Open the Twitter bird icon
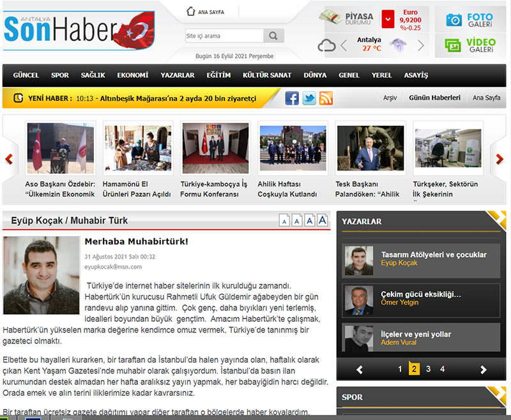The image size is (511, 420). pos(309,98)
